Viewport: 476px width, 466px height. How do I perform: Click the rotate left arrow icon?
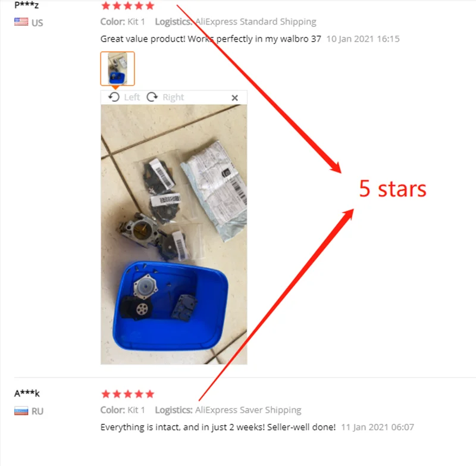[114, 97]
